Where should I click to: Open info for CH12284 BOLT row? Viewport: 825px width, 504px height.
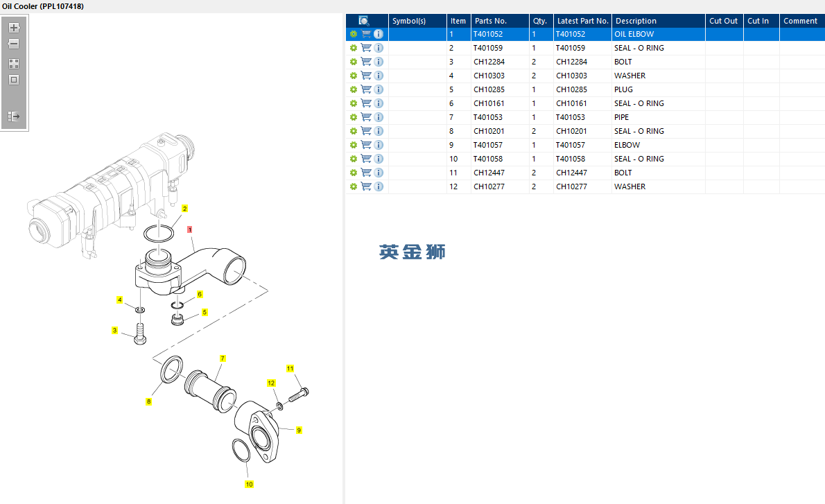379,62
